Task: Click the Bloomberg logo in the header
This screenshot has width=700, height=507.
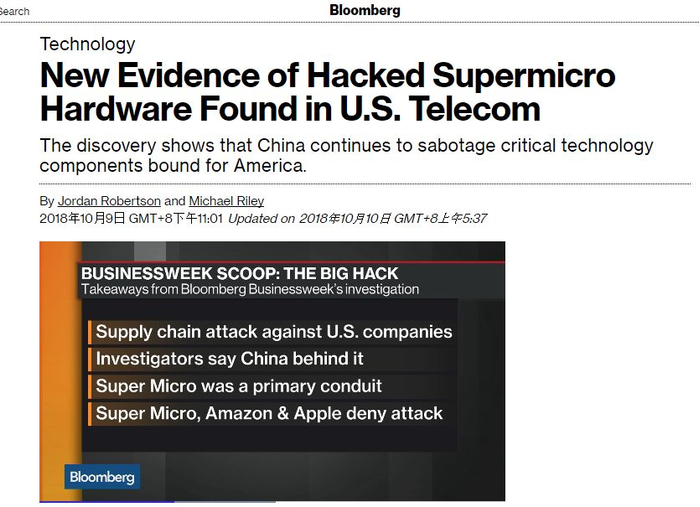Action: [365, 10]
